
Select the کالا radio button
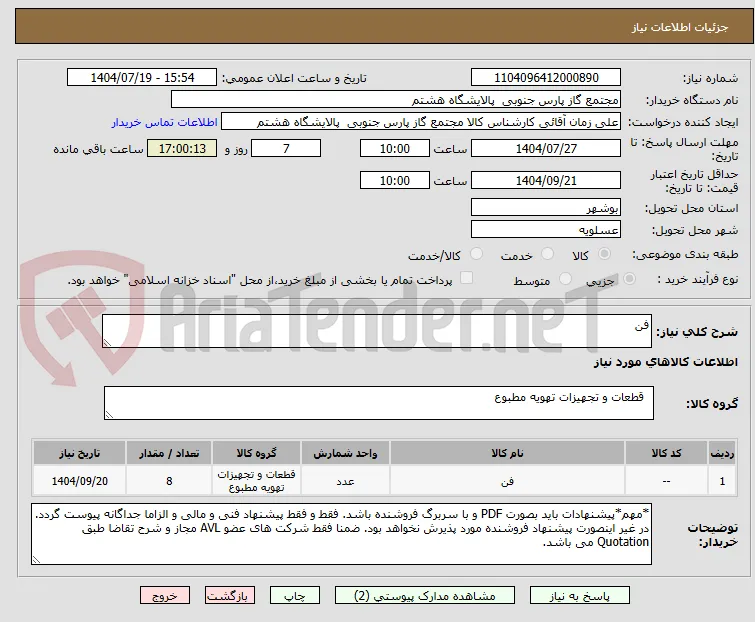(x=604, y=254)
